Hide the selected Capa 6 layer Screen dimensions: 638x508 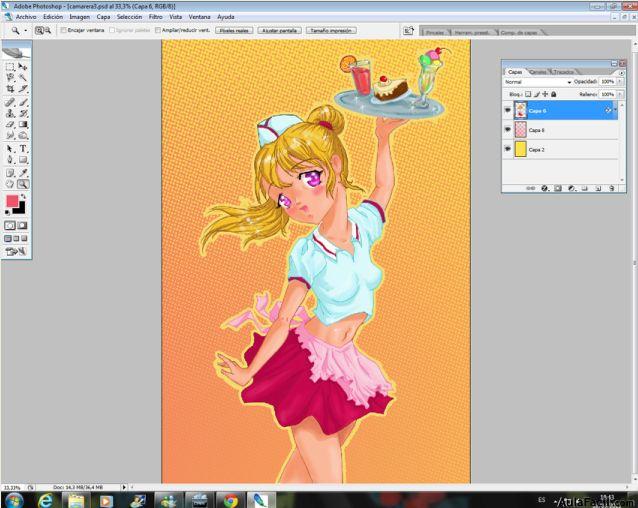tap(507, 110)
